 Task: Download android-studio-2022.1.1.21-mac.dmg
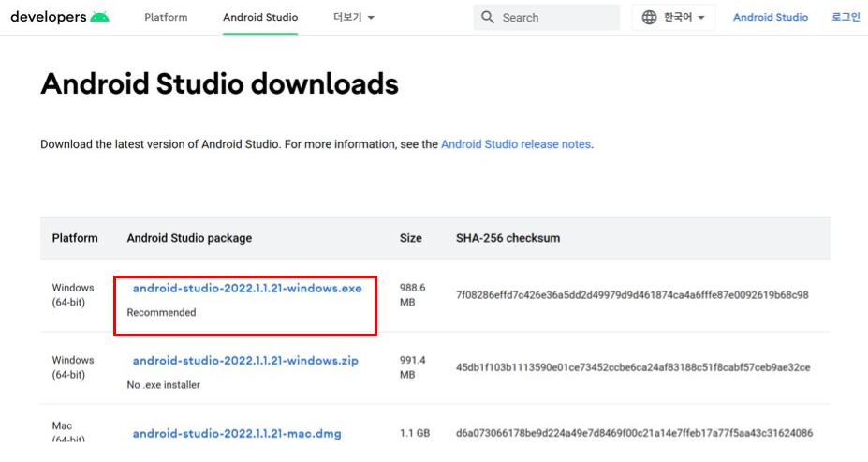pyautogui.click(x=237, y=433)
